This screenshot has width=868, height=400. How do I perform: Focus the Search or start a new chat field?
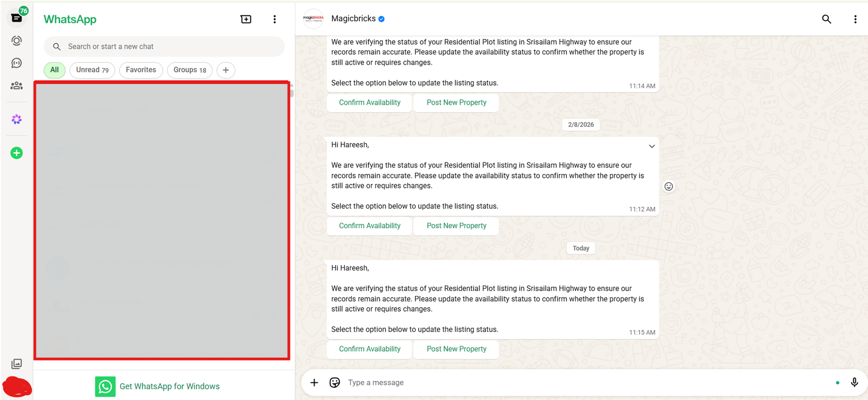(x=164, y=47)
